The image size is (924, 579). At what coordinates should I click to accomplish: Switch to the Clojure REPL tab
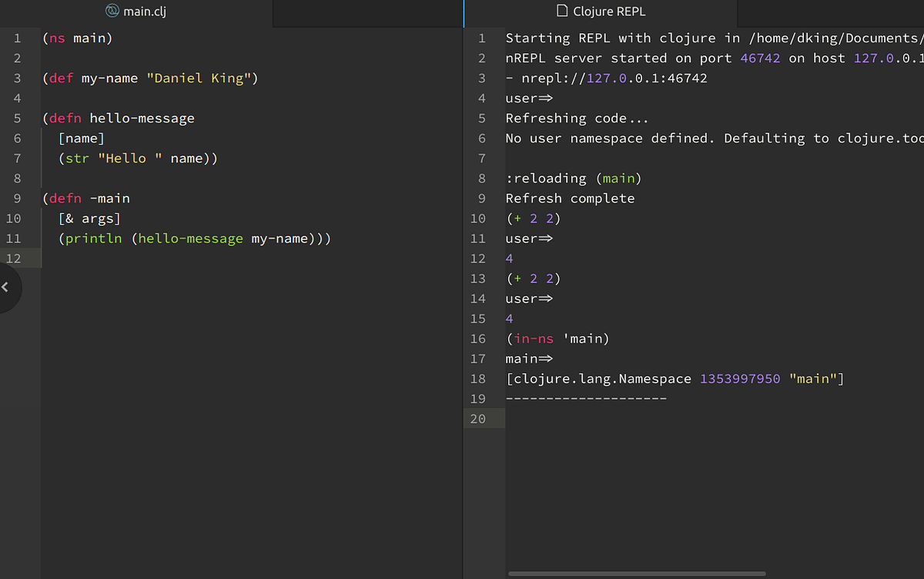click(601, 12)
